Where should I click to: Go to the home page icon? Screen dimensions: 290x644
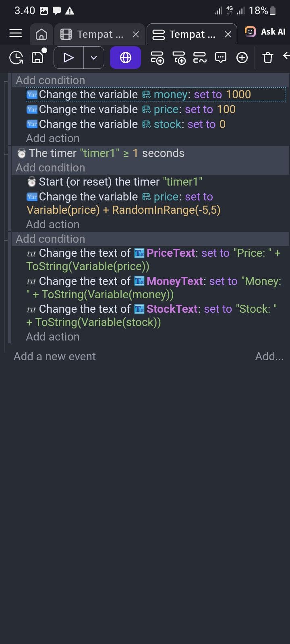click(x=41, y=34)
